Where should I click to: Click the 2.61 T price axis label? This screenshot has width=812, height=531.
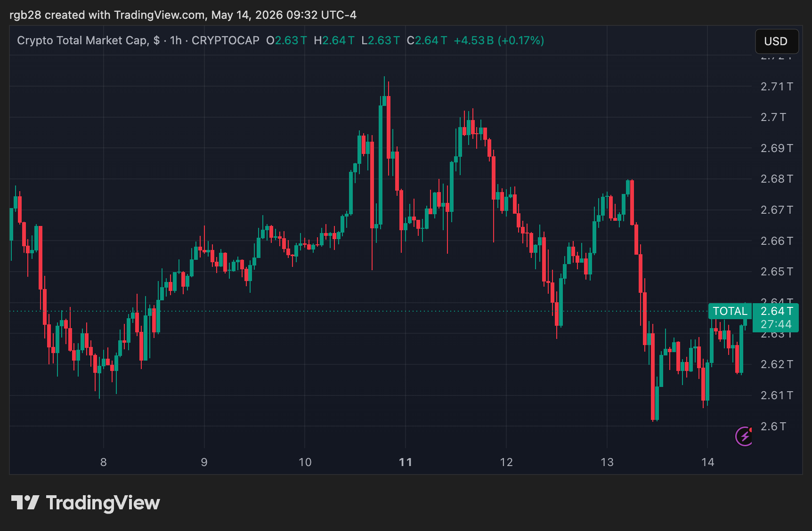[x=777, y=395]
